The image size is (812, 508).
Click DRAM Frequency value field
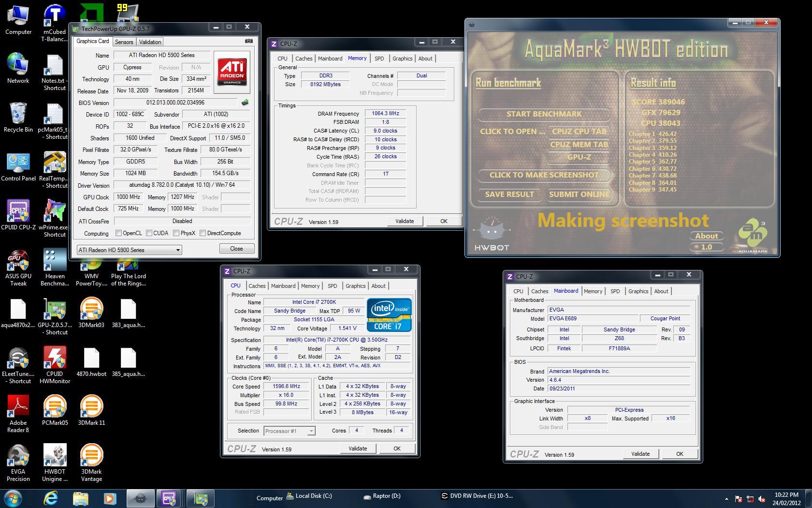[x=385, y=113]
